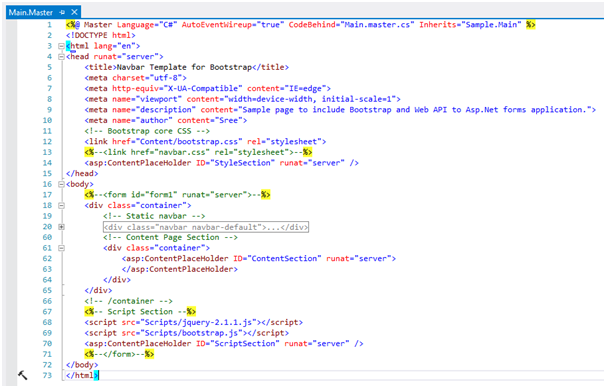Close the Main.Master tab

[74, 12]
